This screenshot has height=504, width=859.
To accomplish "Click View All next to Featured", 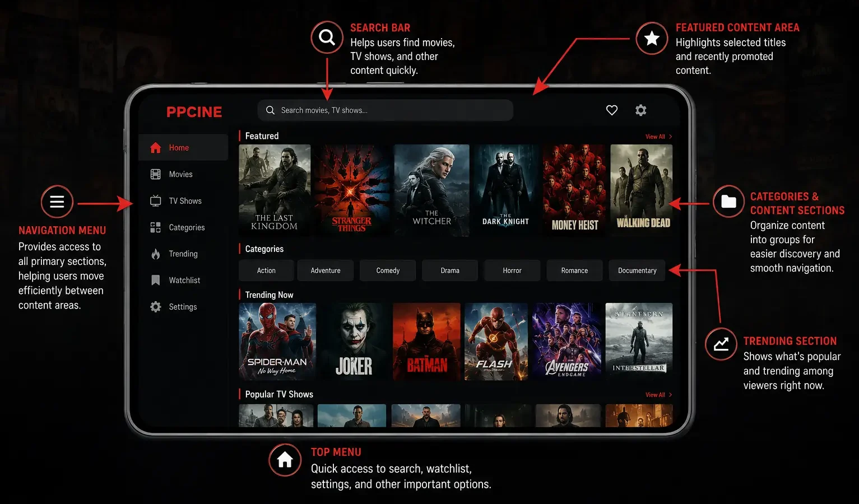I will pos(658,137).
